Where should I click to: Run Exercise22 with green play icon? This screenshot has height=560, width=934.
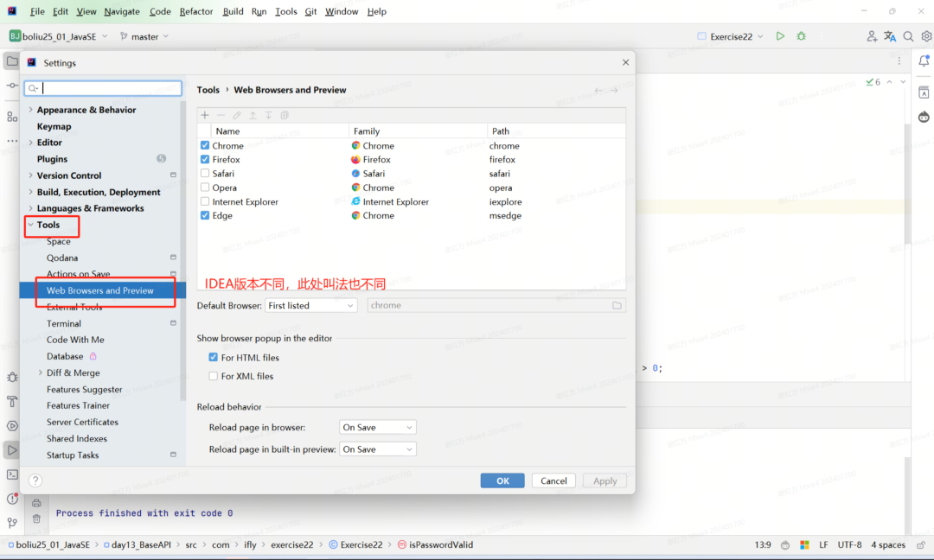pyautogui.click(x=780, y=36)
